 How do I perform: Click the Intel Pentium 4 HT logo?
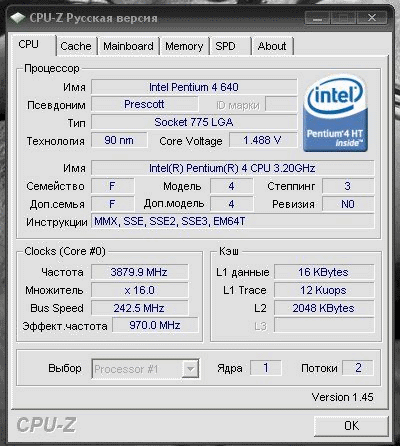tap(335, 113)
